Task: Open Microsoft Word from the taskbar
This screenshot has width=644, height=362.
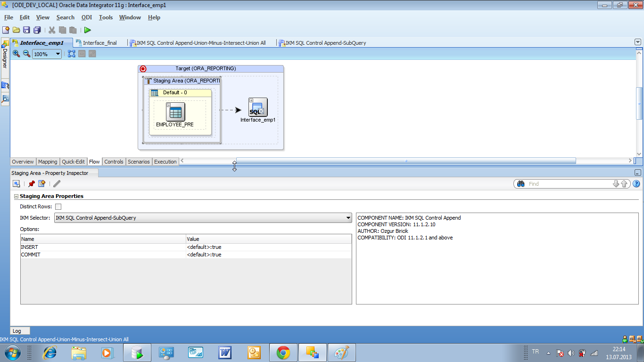Action: pyautogui.click(x=225, y=353)
